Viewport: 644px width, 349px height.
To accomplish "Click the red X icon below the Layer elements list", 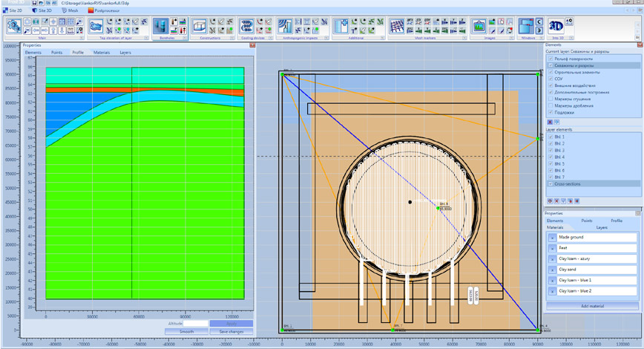I will pos(556,201).
